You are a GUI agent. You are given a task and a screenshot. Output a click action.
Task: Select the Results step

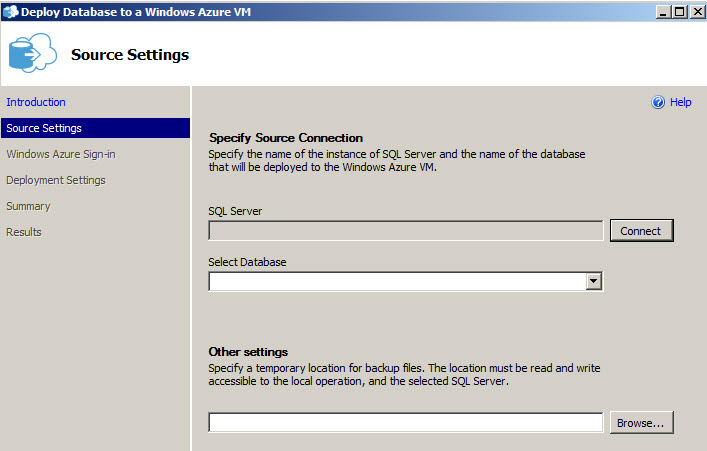(24, 232)
